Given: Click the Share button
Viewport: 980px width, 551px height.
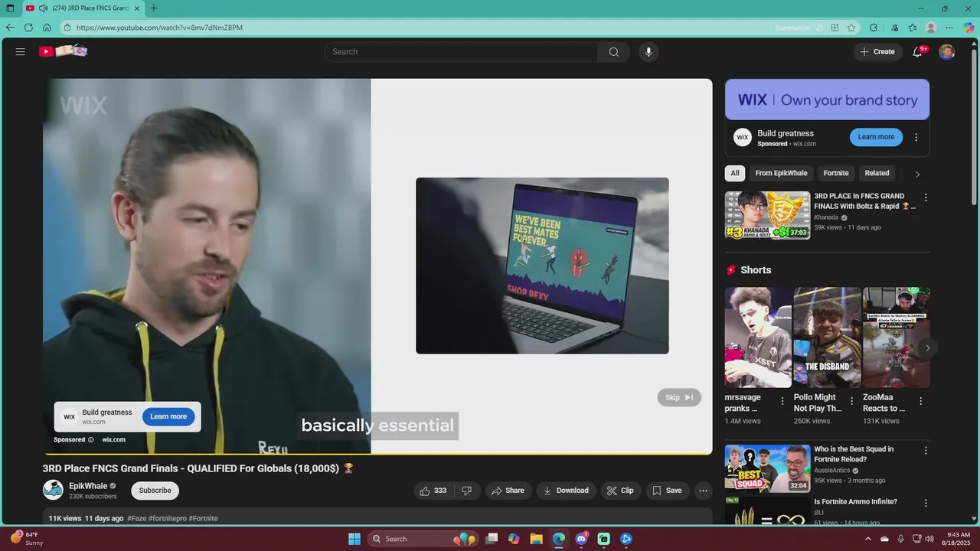Looking at the screenshot, I should [508, 491].
